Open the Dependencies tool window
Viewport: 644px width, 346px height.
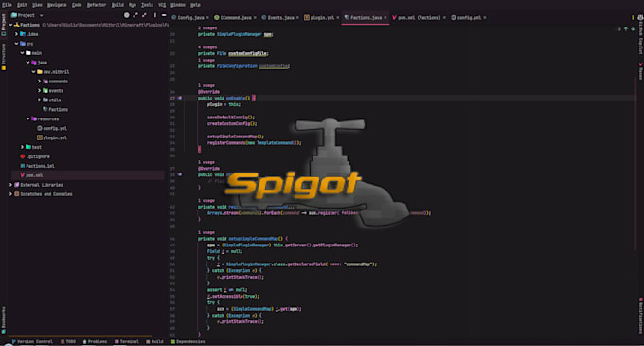click(x=188, y=342)
